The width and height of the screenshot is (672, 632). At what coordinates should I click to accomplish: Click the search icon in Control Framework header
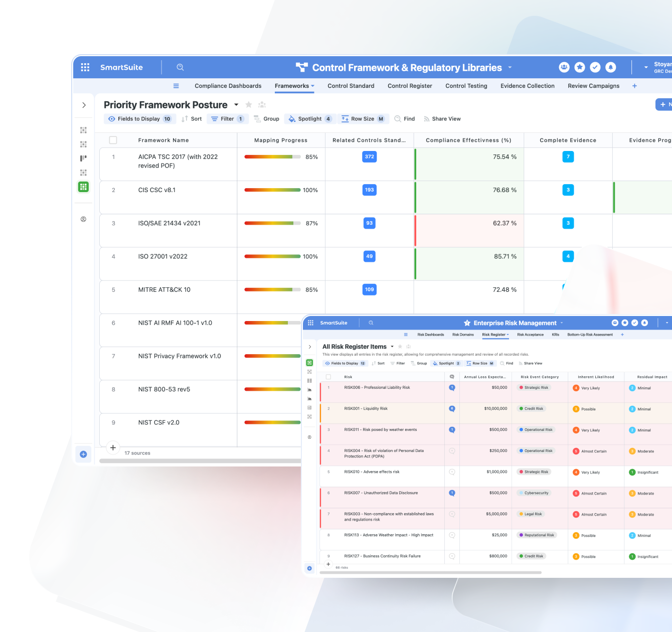point(180,67)
